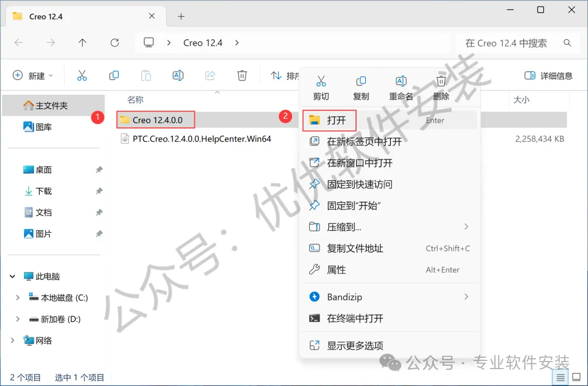Select the Creo 12.4 breadcrumb segment
588x386 pixels.
203,43
